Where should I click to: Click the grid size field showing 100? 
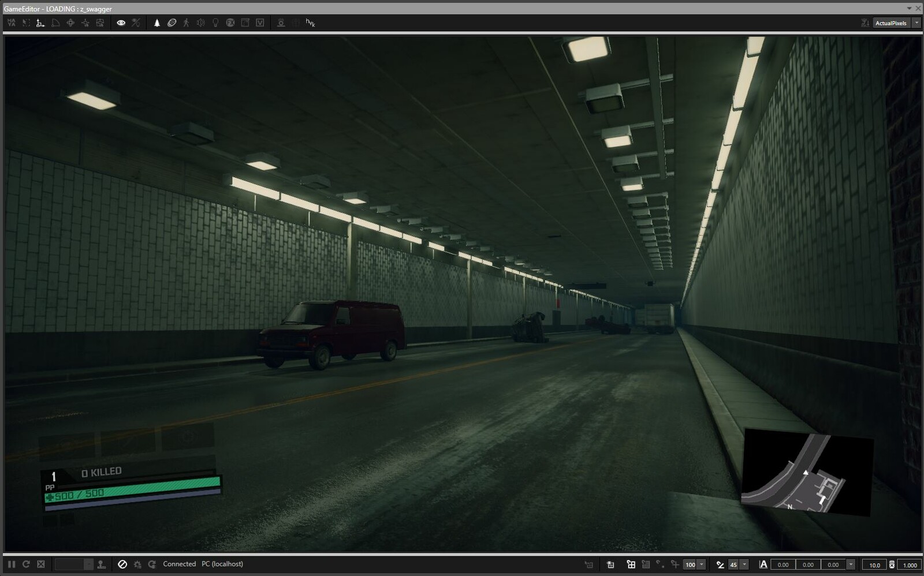tap(690, 565)
